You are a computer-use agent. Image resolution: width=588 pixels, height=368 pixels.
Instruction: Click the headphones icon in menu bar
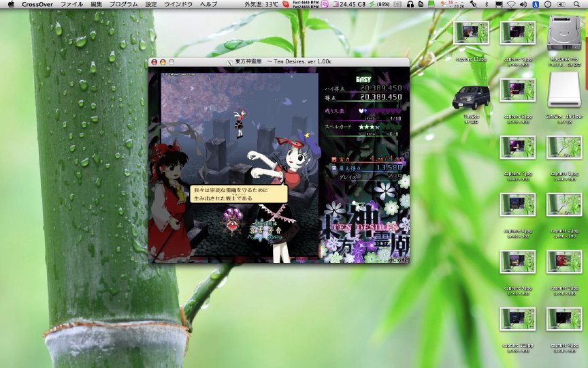click(x=410, y=4)
